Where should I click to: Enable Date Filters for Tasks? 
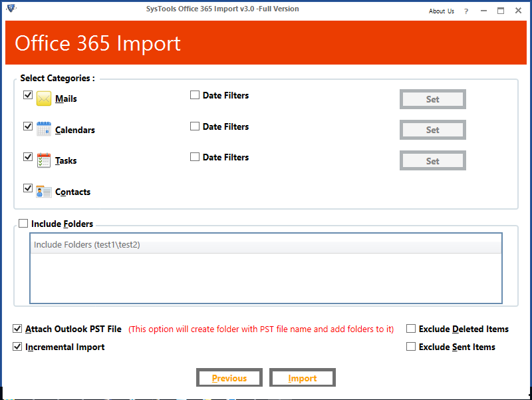click(x=195, y=156)
